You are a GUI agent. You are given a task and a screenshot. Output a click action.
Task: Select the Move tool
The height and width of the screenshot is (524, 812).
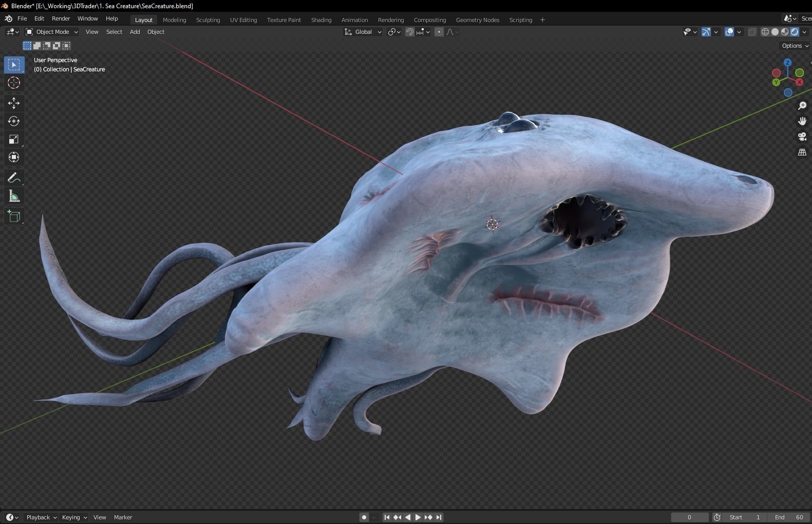pyautogui.click(x=14, y=103)
